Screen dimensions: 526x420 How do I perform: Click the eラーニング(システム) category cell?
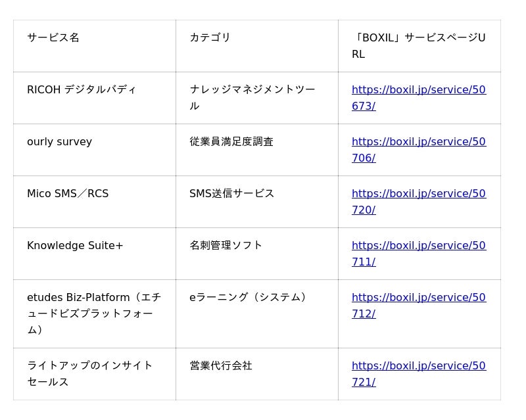coord(250,298)
